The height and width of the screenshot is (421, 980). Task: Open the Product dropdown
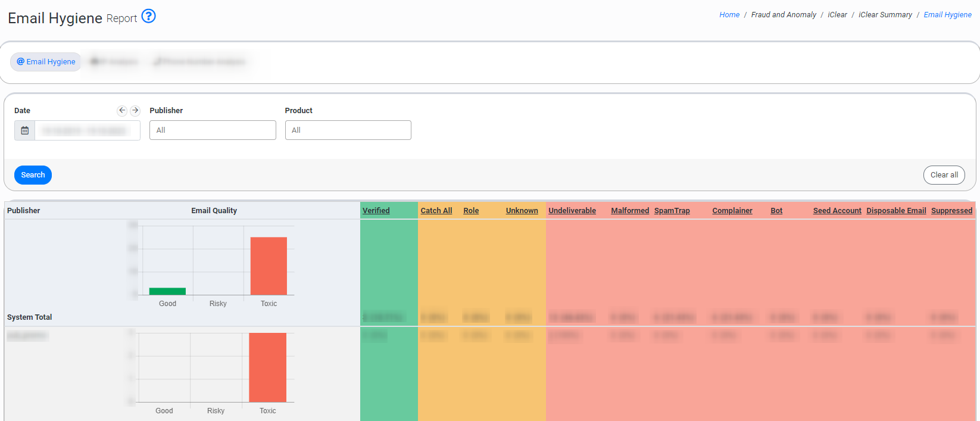(x=348, y=130)
